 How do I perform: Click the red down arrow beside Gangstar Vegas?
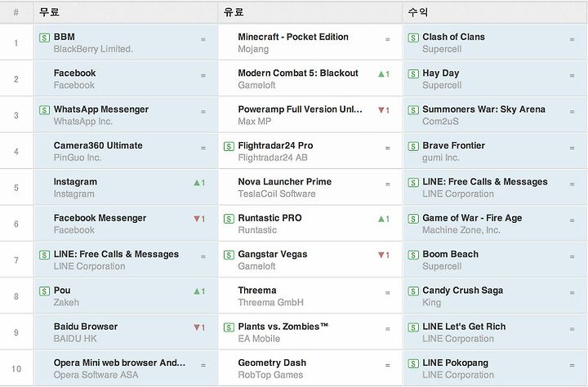(381, 255)
